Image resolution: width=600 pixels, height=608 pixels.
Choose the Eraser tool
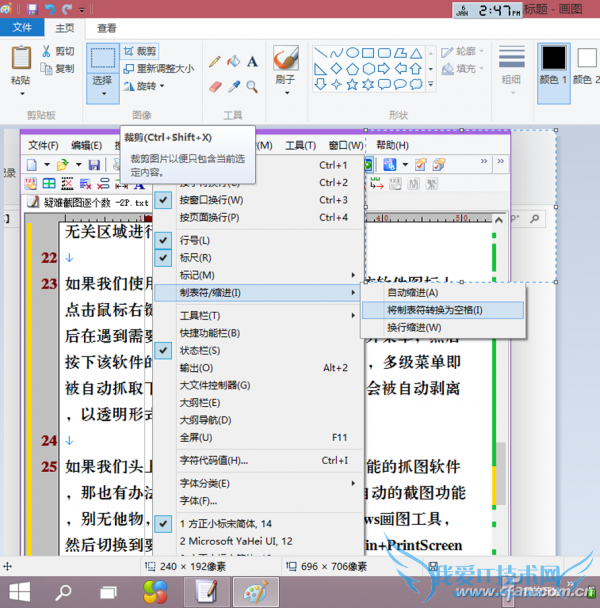(x=215, y=86)
